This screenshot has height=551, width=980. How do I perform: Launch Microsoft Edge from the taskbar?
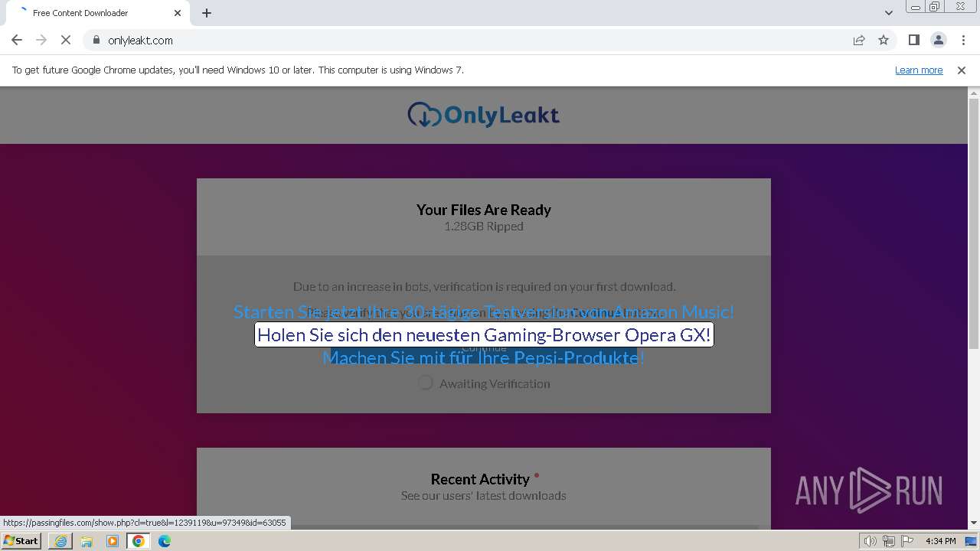click(165, 541)
